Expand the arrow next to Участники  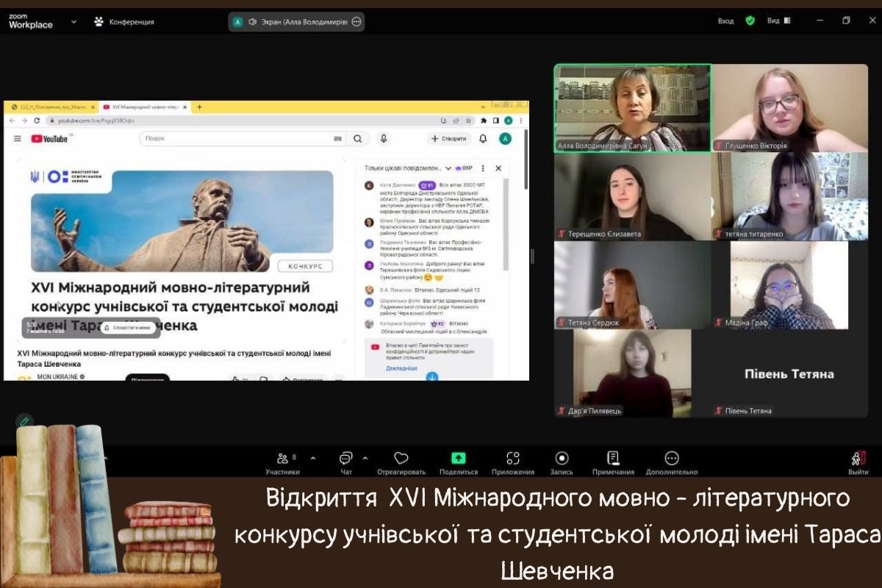coord(313,458)
